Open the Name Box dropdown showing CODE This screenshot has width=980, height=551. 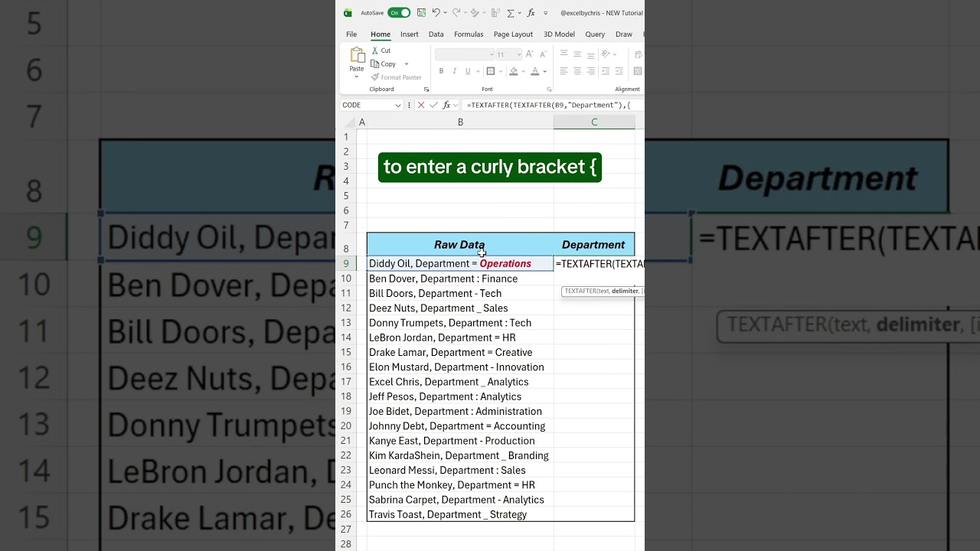click(x=398, y=105)
